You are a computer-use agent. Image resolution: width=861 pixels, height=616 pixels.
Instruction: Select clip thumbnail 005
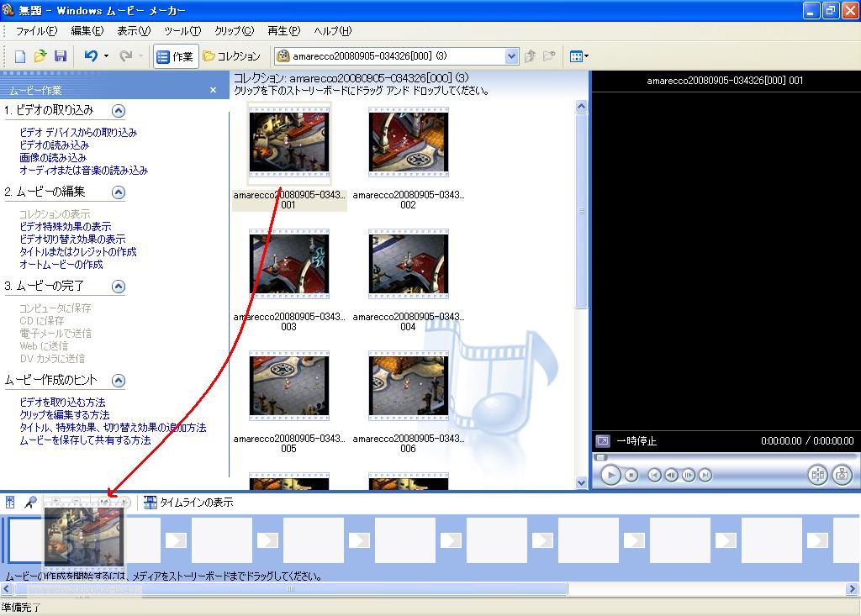point(289,386)
